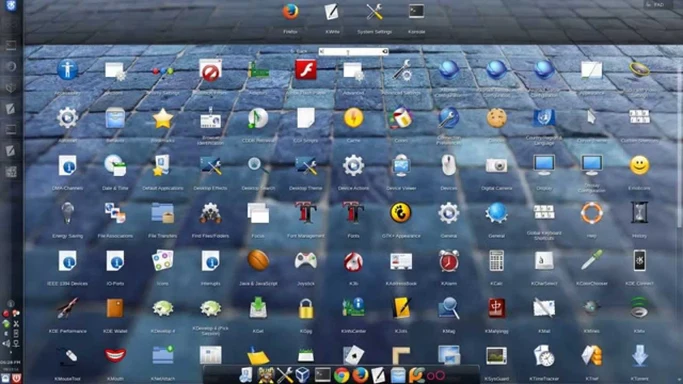Click the red power button in the left panel

click(x=17, y=378)
